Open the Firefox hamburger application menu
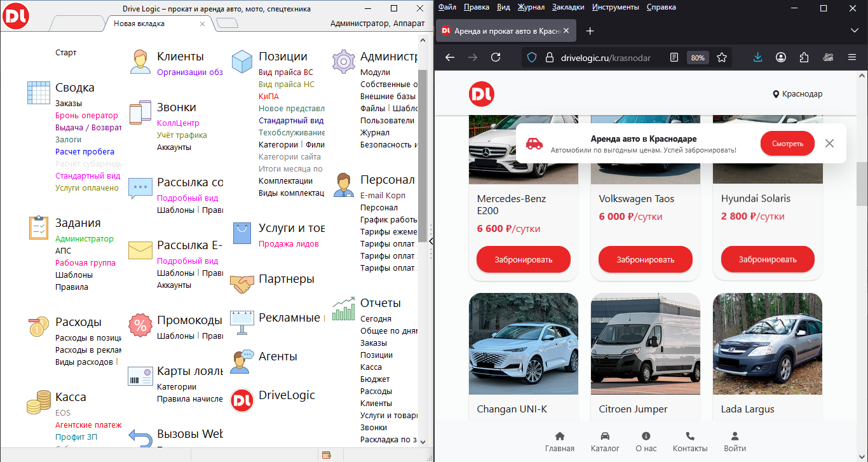This screenshot has height=462, width=868. (851, 57)
